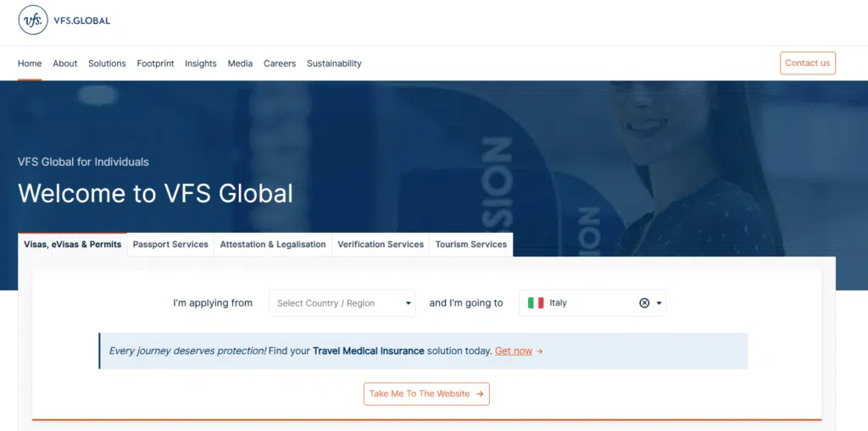Image resolution: width=868 pixels, height=431 pixels.
Task: Open the Sustainability menu item
Action: pos(334,64)
